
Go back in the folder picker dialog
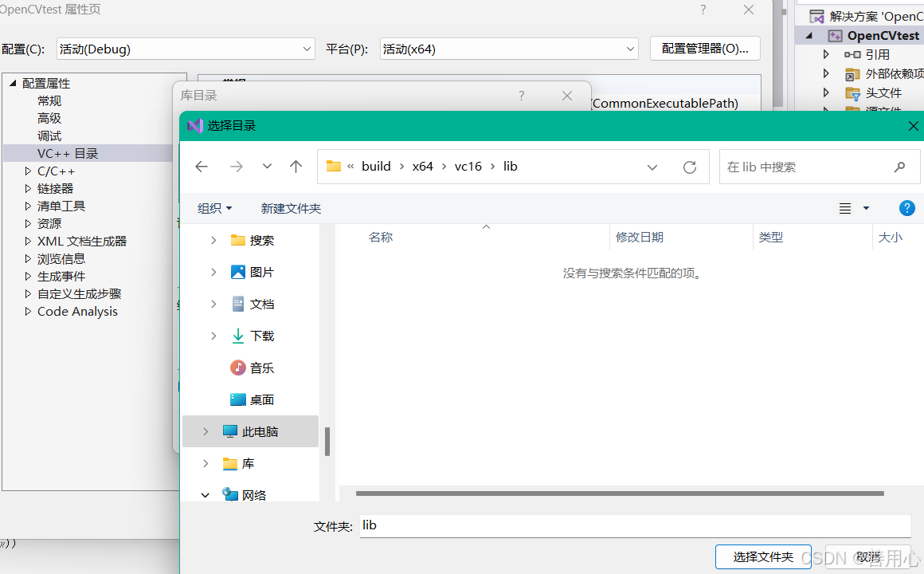click(202, 167)
